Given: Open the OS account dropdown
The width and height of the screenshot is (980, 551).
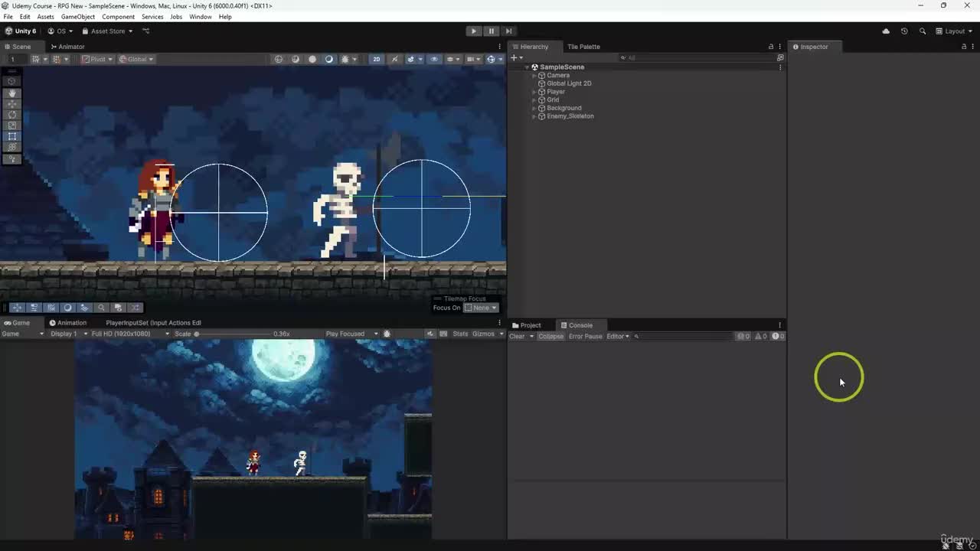Looking at the screenshot, I should (x=60, y=31).
